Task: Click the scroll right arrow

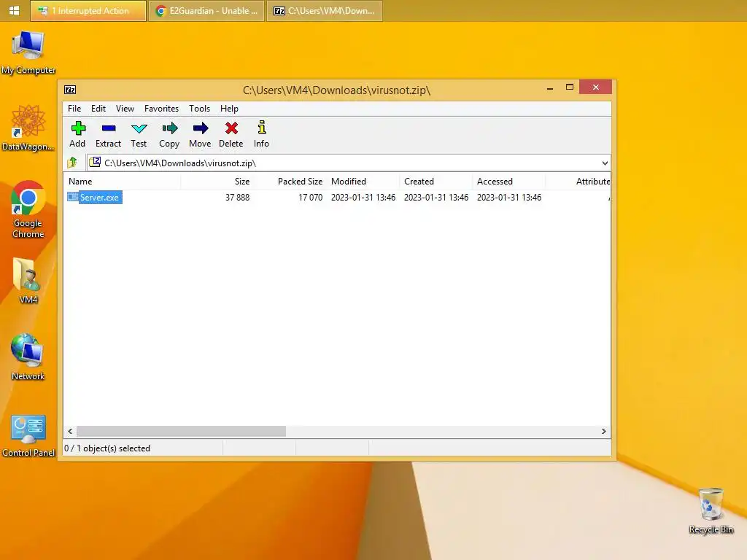Action: point(603,431)
